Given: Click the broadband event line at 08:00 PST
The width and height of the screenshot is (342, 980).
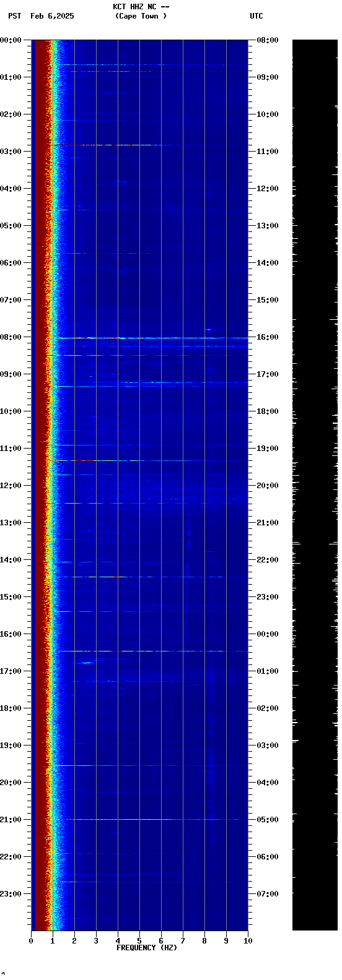Looking at the screenshot, I should pyautogui.click(x=151, y=338).
